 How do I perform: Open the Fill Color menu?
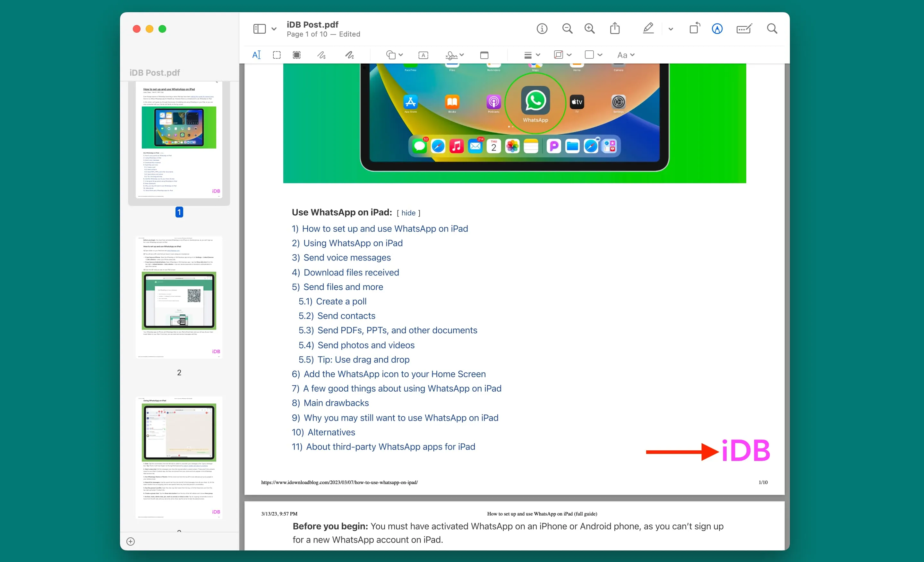(x=593, y=55)
